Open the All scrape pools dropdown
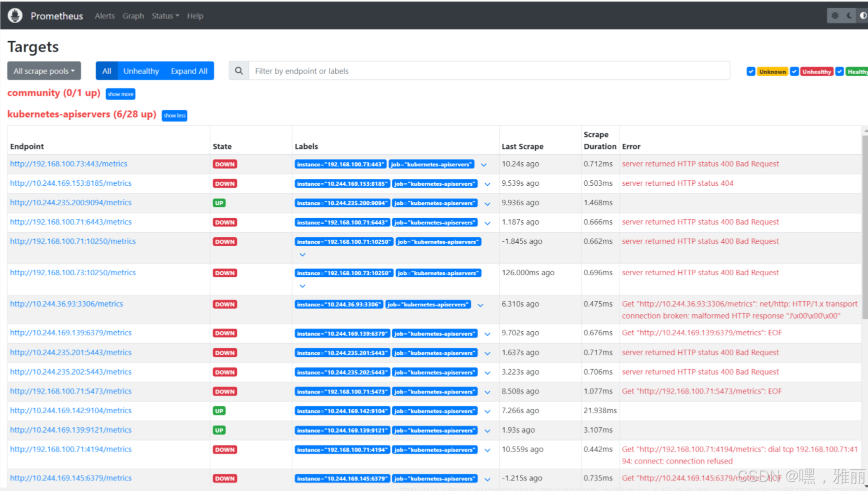The width and height of the screenshot is (868, 491). [44, 71]
